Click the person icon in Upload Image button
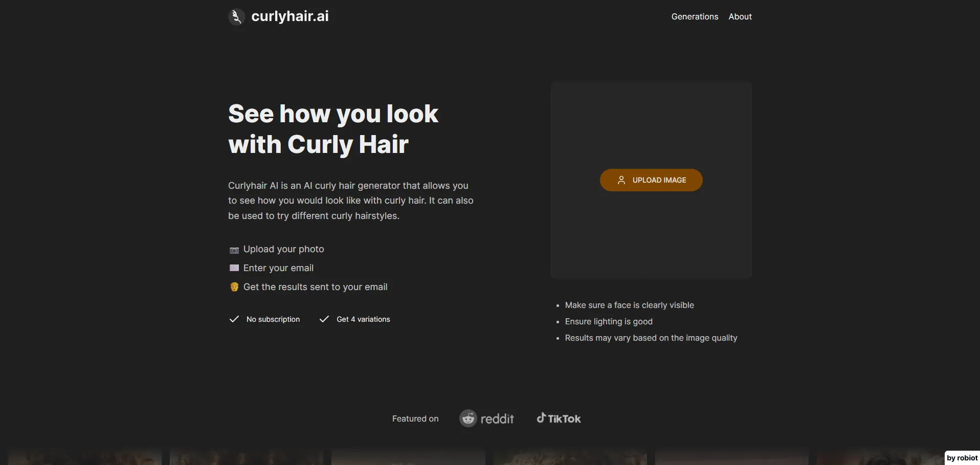Screen dimensions: 980x465 click(621, 180)
